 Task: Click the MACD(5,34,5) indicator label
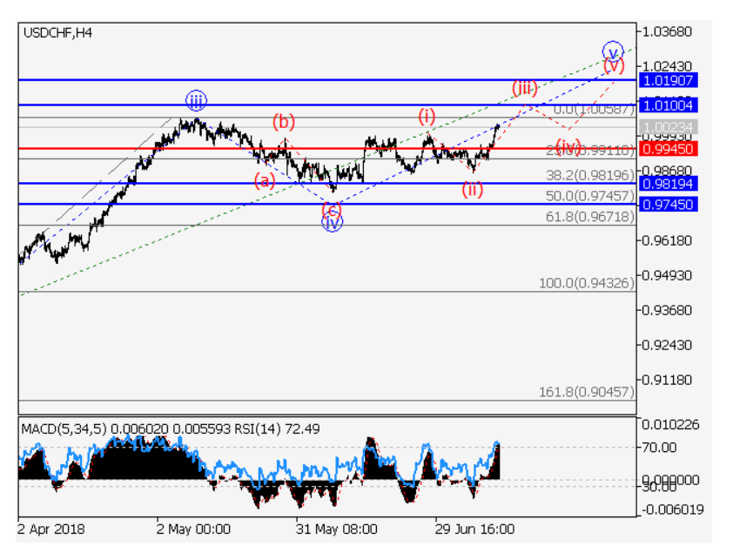[64, 428]
